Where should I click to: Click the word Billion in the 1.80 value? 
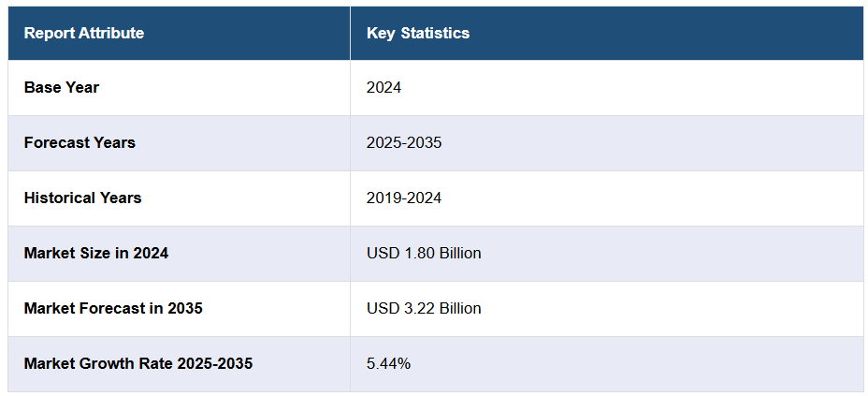458,253
